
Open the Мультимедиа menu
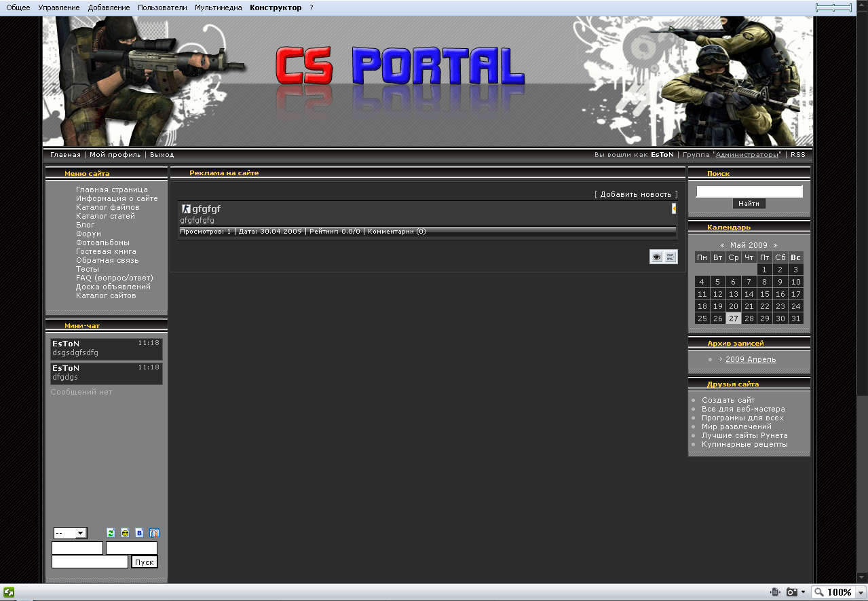pyautogui.click(x=218, y=7)
